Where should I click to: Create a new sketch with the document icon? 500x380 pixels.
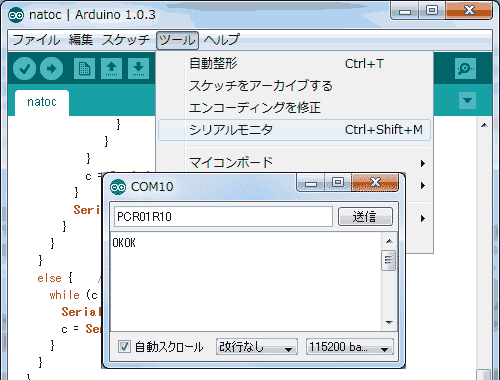(x=84, y=68)
